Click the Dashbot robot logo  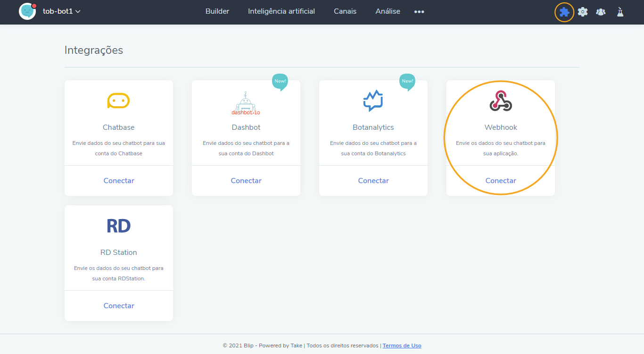coord(246,103)
